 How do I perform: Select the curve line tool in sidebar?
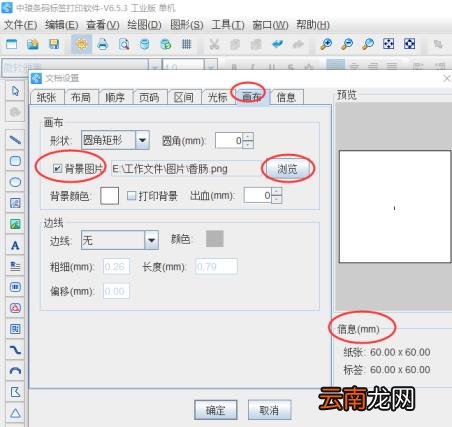[x=15, y=350]
